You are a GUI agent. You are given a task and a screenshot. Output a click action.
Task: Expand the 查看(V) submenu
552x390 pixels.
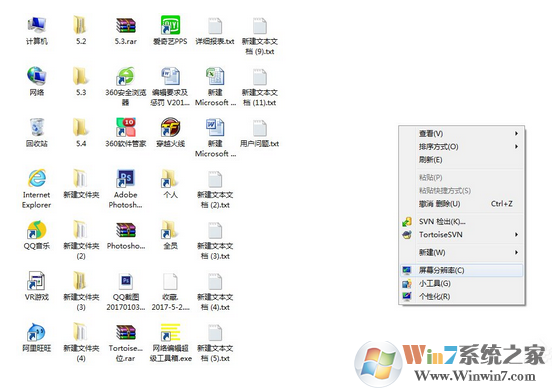(x=462, y=133)
